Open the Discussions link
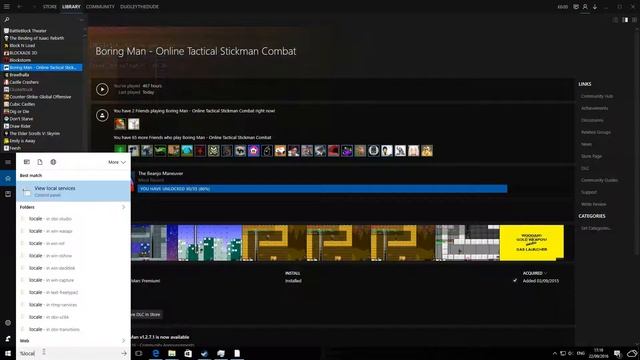Viewport: 640px width, 360px height. (592, 120)
